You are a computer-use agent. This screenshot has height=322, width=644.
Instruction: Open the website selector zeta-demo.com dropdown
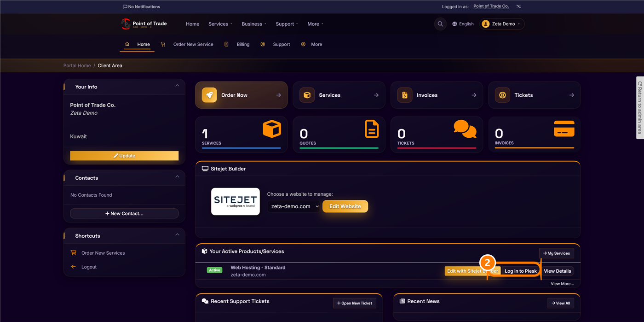tap(294, 206)
